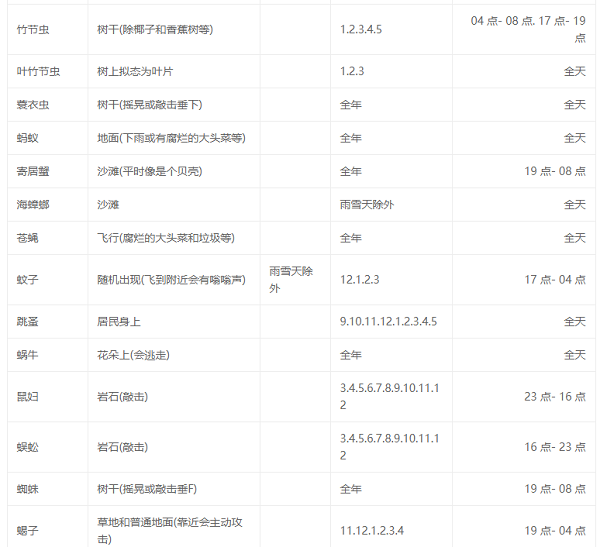Click the 23 点- 16 点 time cell

555,396
